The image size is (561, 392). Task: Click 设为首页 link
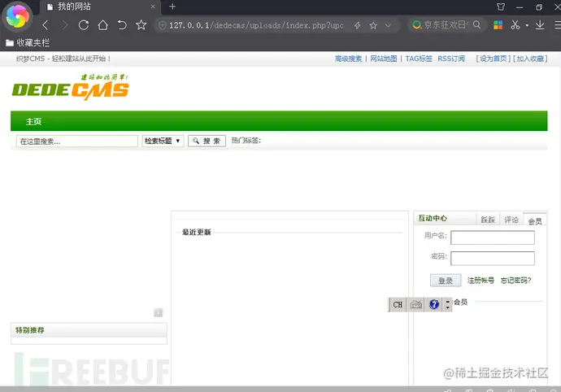pos(493,59)
